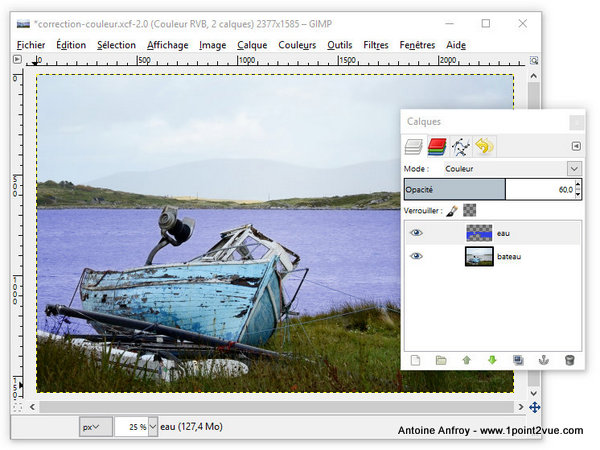
Task: Duplicate the selected layer
Action: point(518,360)
